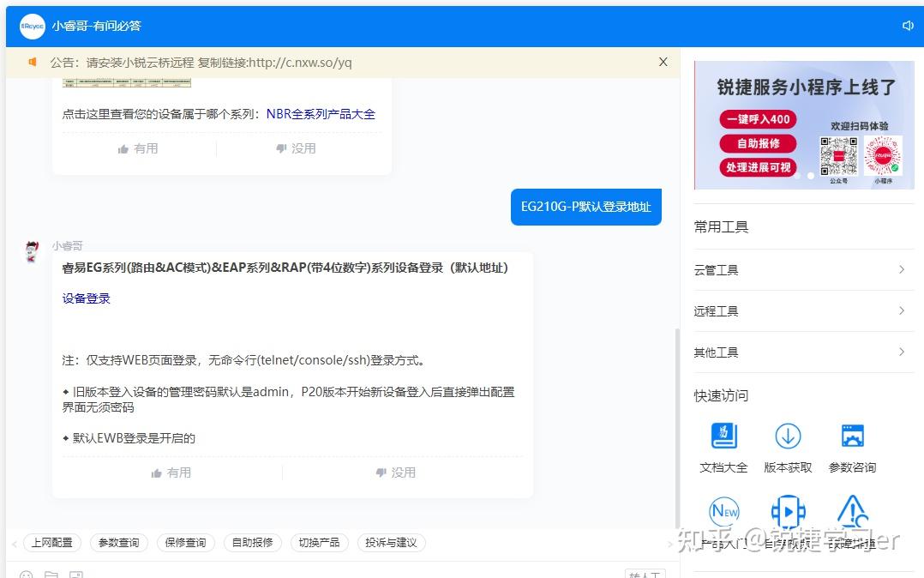Screen dimensions: 924x578
Task: Mark the NBR series answer as 有用
Action: (x=138, y=148)
